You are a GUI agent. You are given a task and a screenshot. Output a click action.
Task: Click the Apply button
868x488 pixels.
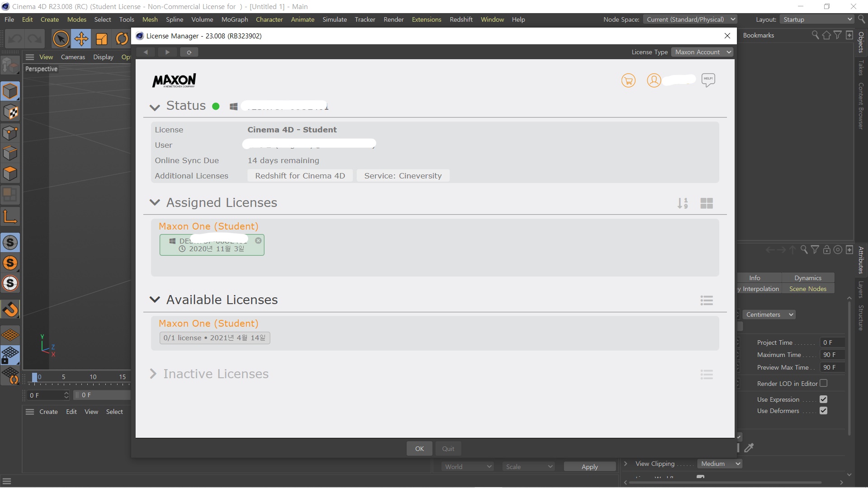[590, 467]
